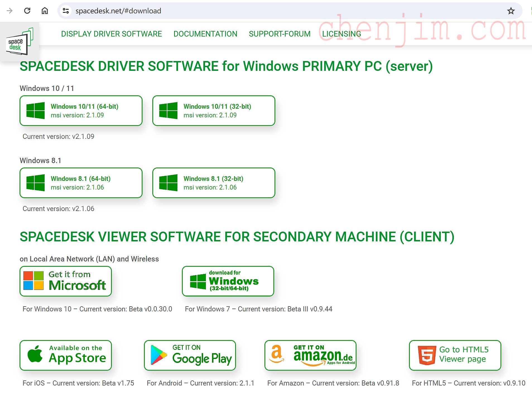532x393 pixels.
Task: Download Windows 10/11 (64-bit) msi
Action: 81,111
